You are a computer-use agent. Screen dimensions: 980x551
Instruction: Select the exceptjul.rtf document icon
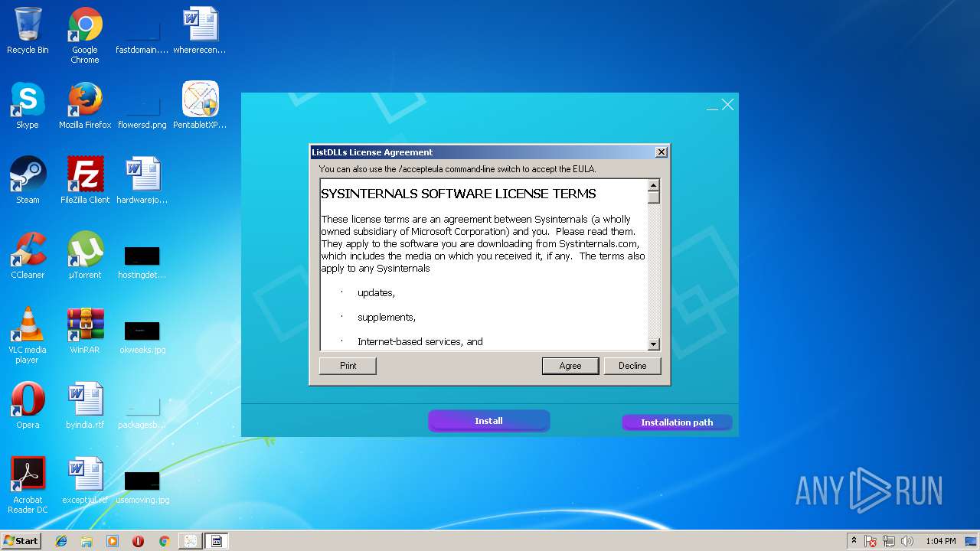85,481
